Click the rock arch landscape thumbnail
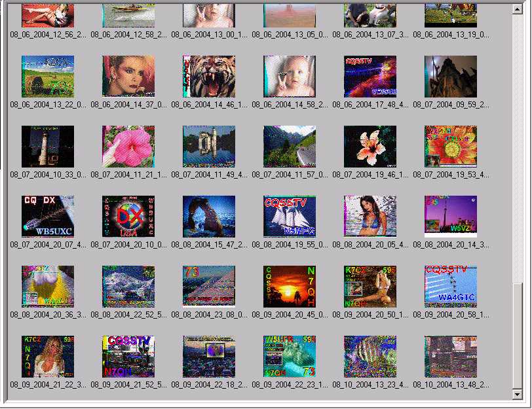532x409 pixels. click(x=208, y=216)
